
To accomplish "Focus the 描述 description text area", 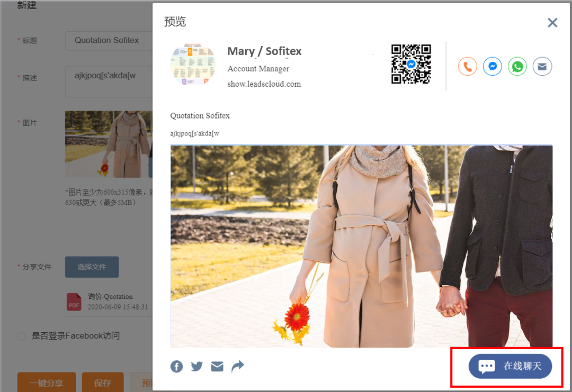I will coord(109,81).
